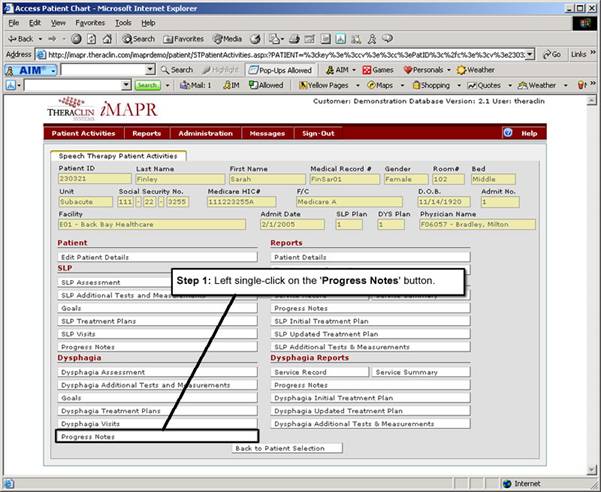
Task: Open Yellow Pages on lower toolbar
Action: point(324,85)
